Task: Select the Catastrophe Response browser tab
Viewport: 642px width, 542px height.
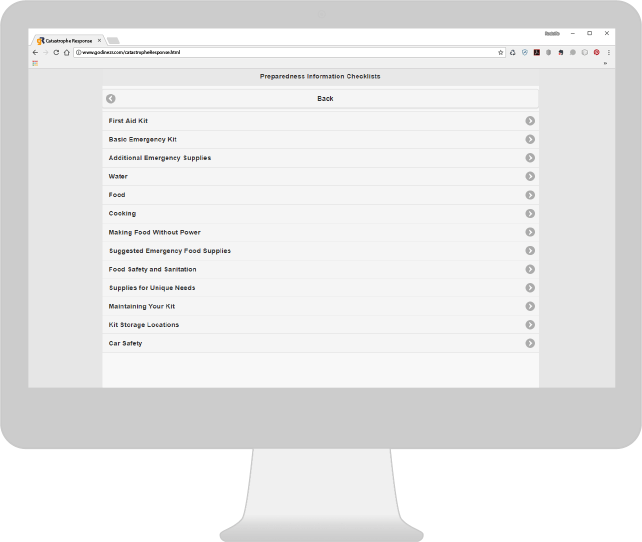Action: 68,41
